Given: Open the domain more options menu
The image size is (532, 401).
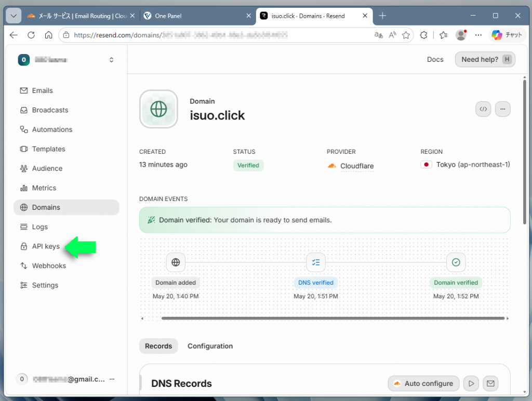Looking at the screenshot, I should coord(502,109).
